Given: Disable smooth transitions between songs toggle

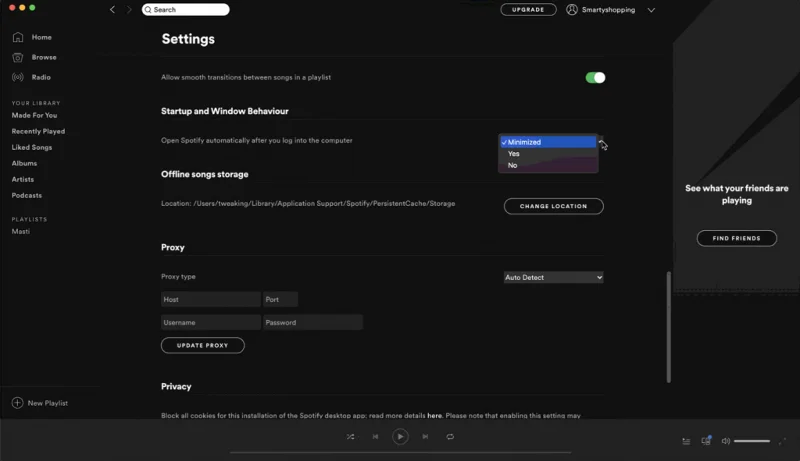Looking at the screenshot, I should (595, 78).
